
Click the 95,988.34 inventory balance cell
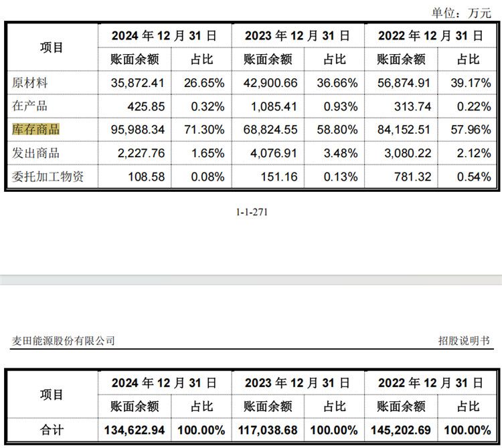point(135,130)
